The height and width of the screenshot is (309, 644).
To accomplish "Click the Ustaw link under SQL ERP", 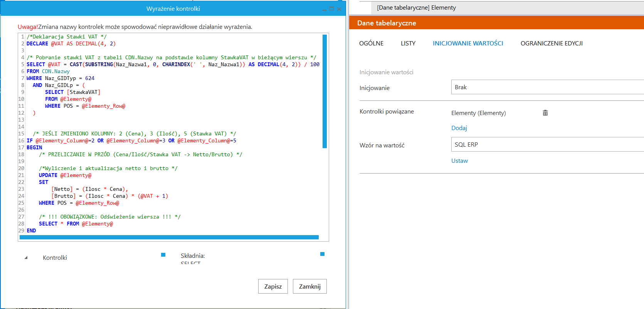I will click(459, 161).
